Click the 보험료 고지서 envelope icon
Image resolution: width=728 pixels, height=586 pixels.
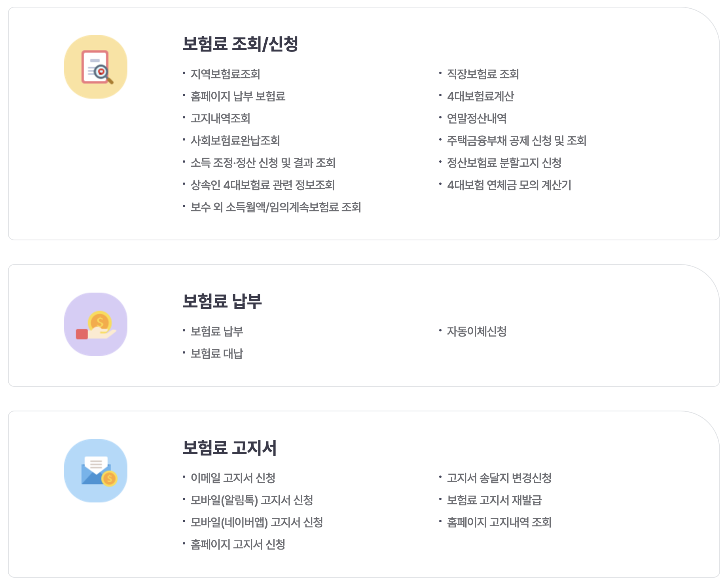point(96,471)
